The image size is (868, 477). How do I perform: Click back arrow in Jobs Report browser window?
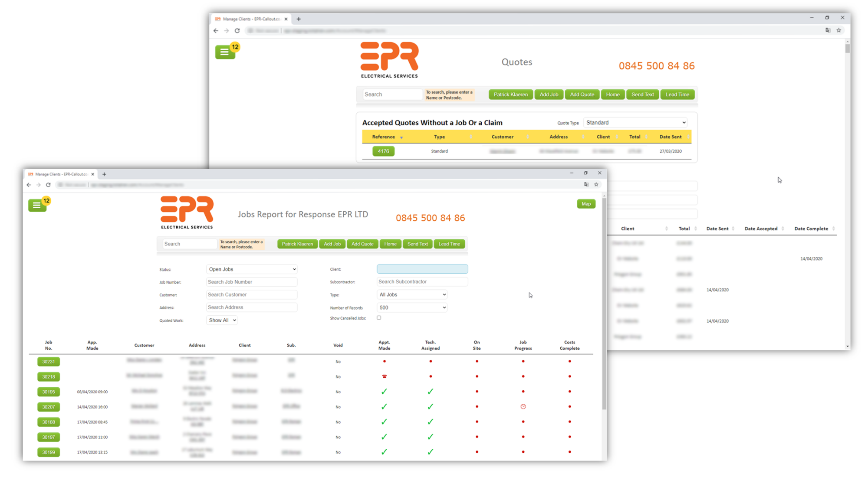(29, 185)
